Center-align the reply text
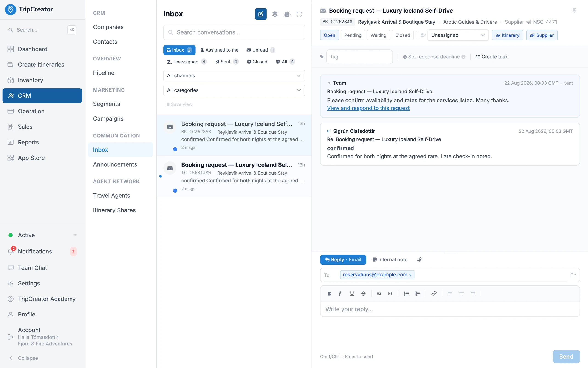The width and height of the screenshot is (588, 368). point(461,293)
